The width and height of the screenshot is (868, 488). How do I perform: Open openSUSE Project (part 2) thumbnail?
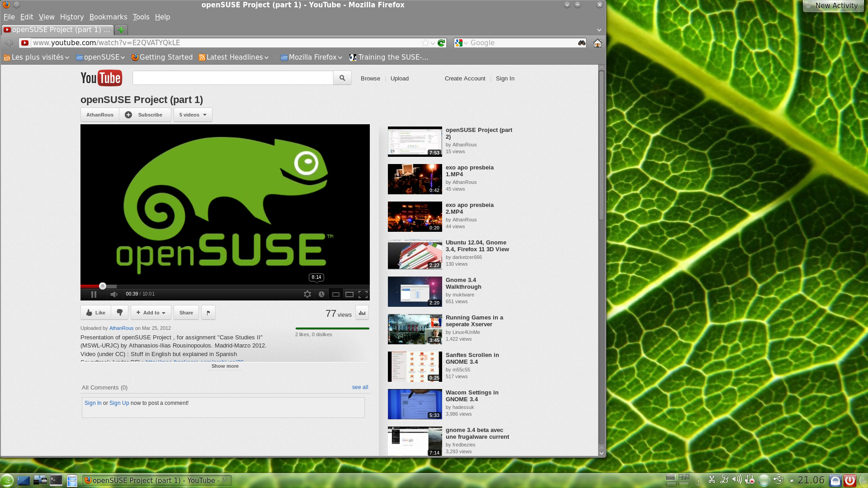pyautogui.click(x=415, y=141)
